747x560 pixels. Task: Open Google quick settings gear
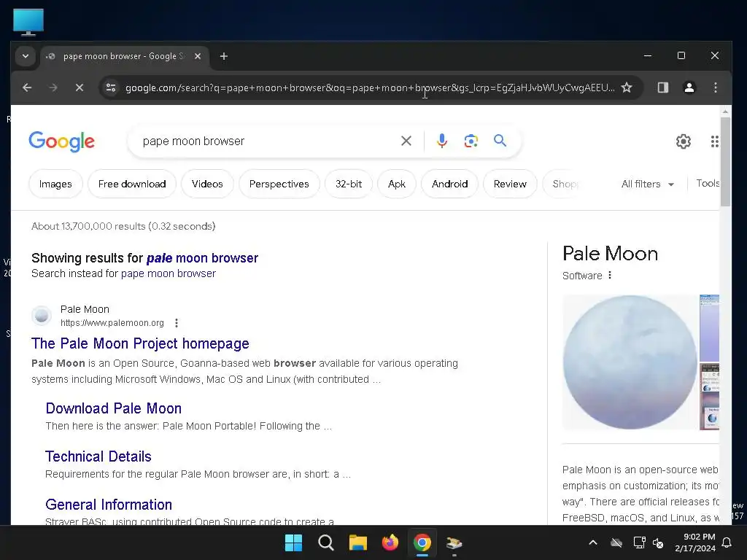[x=683, y=141]
